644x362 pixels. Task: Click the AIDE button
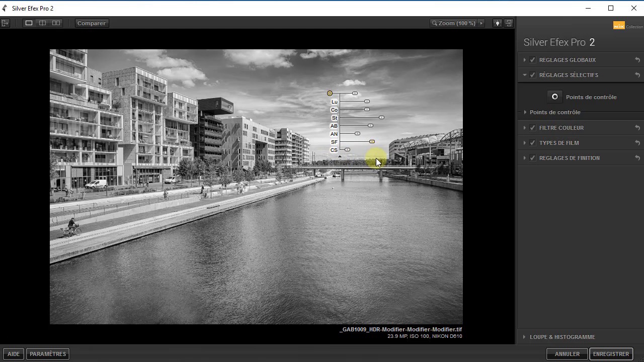pyautogui.click(x=14, y=354)
